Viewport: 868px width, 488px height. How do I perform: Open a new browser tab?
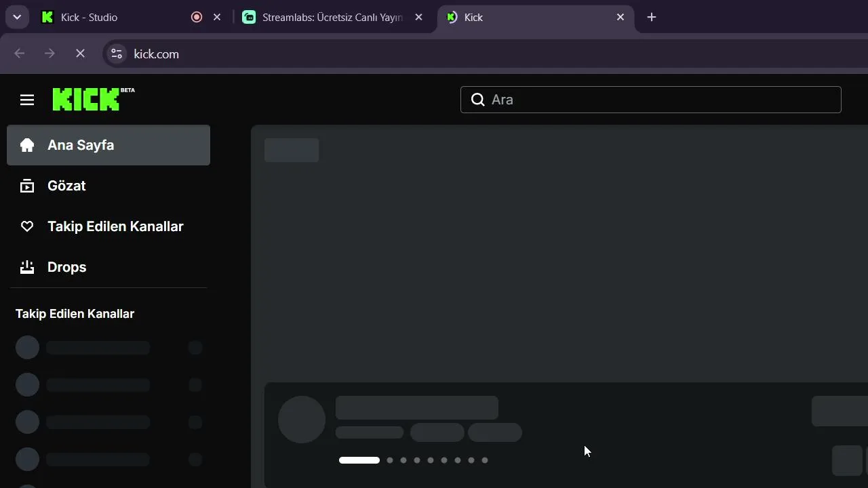coord(652,17)
